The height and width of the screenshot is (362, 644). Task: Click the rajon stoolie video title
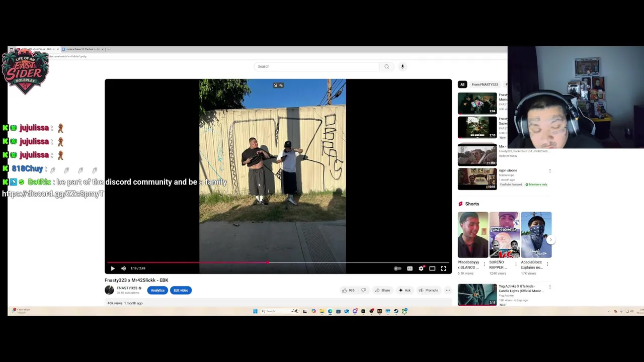508,170
